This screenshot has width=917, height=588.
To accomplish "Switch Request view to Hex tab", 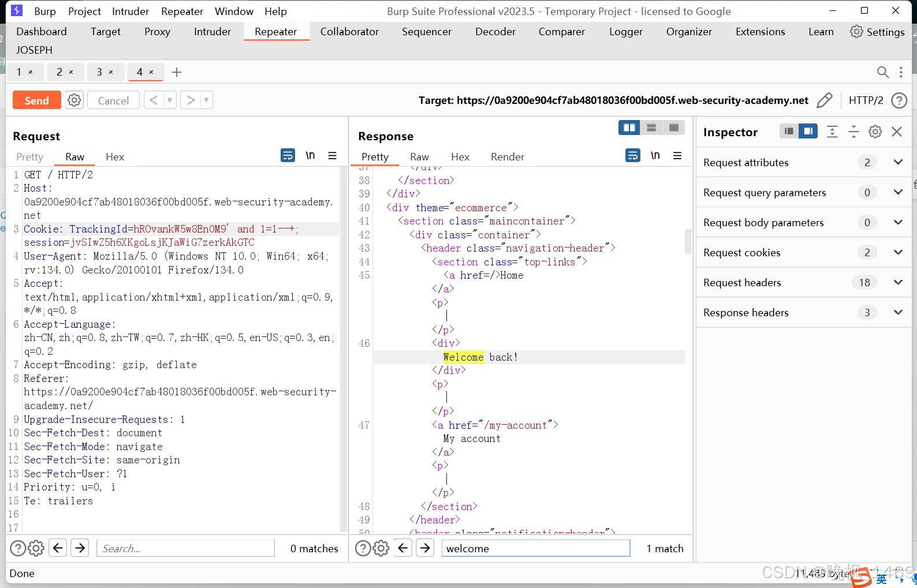I will (115, 157).
